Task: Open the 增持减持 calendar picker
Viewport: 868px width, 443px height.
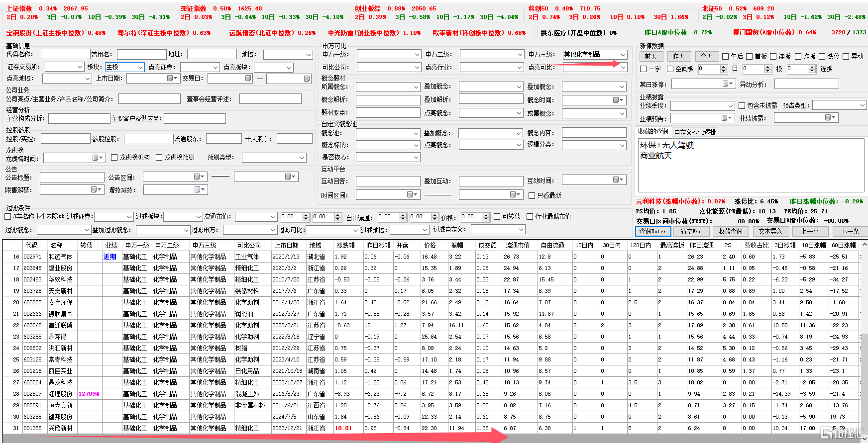Action: 200,189
